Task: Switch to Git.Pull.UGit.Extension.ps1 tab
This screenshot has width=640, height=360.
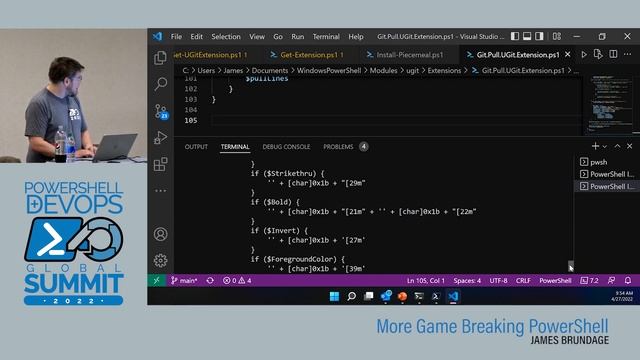Action: 518,54
